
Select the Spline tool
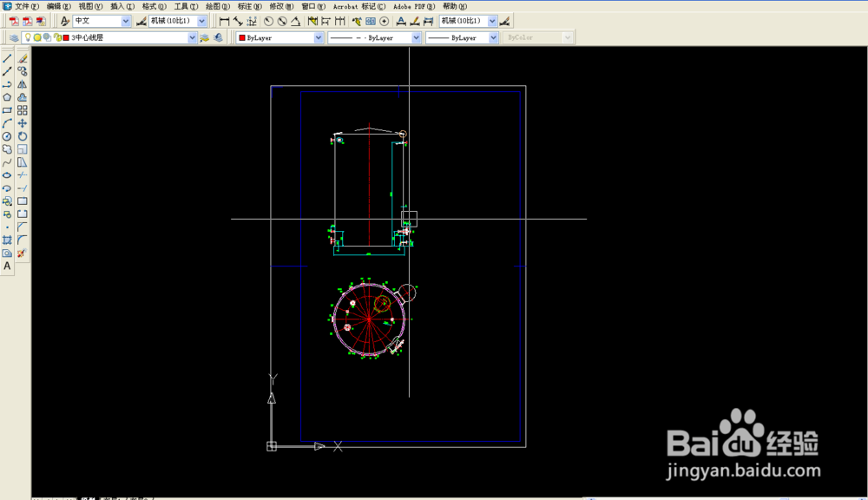7,162
